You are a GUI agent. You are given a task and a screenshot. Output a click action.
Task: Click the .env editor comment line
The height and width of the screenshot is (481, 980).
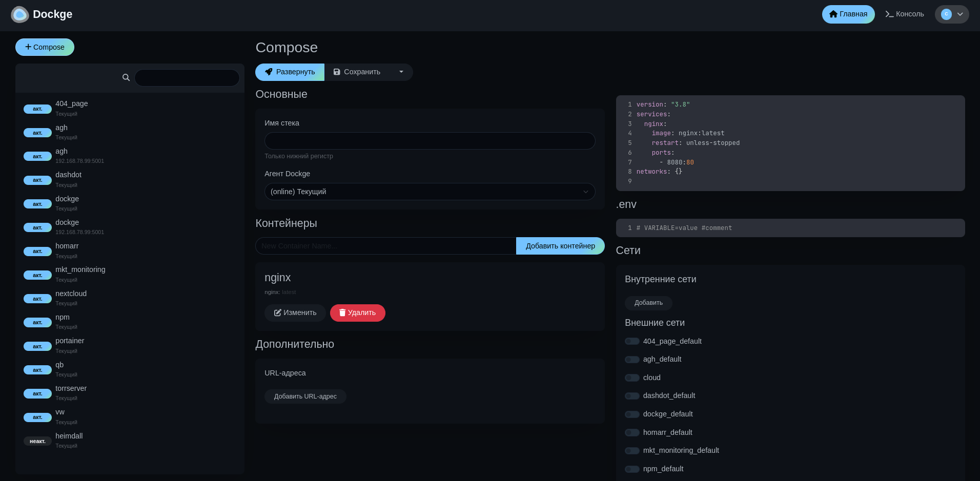(684, 228)
